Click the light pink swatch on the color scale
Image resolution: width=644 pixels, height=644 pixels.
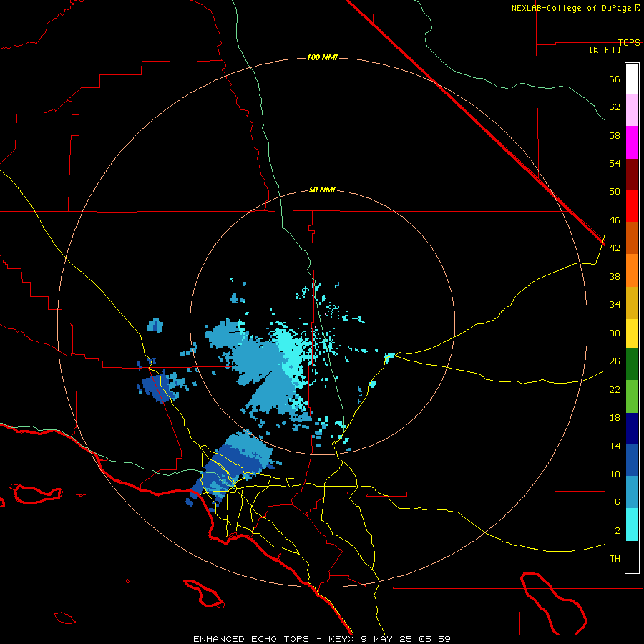pos(632,110)
